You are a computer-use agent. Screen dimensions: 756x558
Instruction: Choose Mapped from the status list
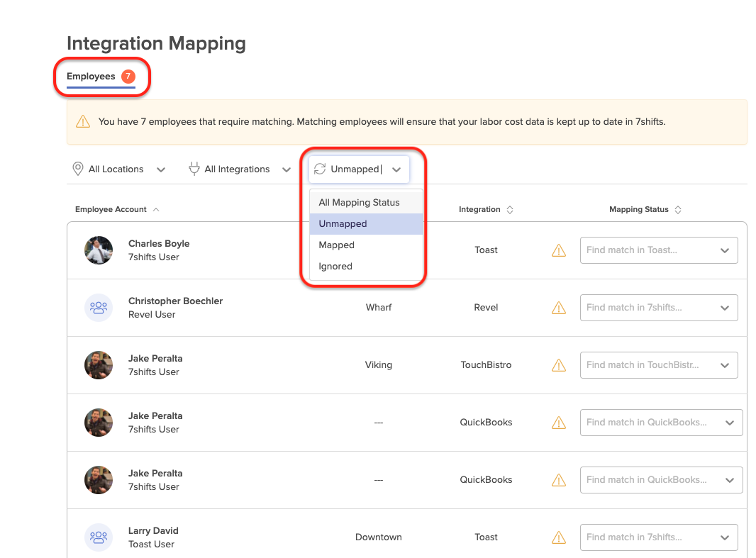click(x=337, y=245)
